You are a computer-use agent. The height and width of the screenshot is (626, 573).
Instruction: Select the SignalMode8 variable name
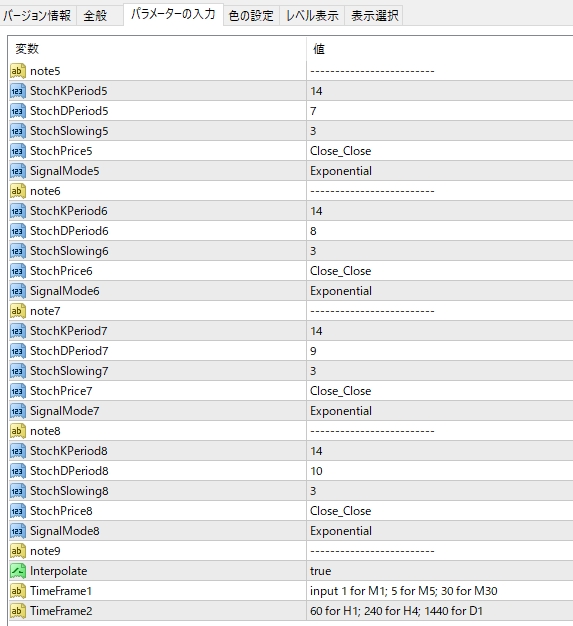pyautogui.click(x=65, y=531)
